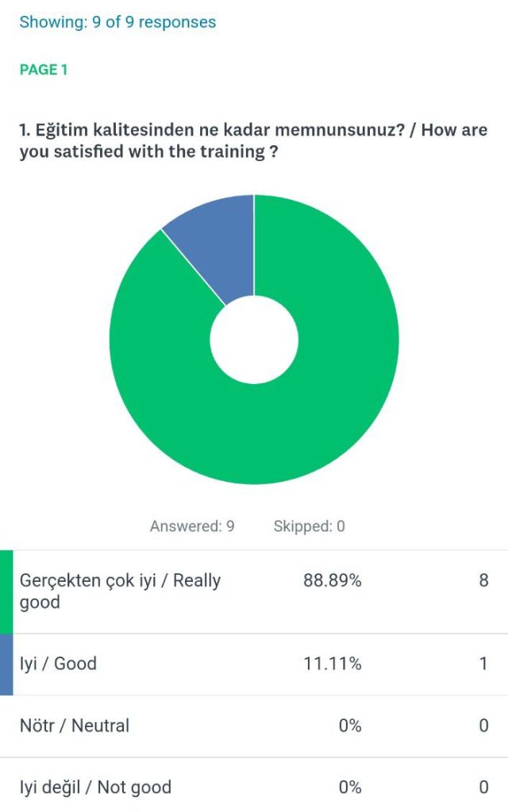Click the 88.89% percentage value
Screen dimensions: 508x812
332,581
